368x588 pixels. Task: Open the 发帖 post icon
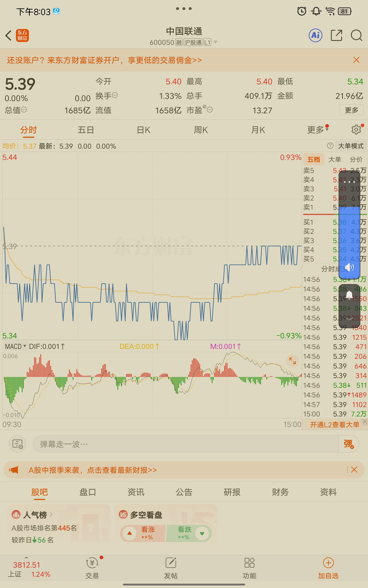(171, 568)
